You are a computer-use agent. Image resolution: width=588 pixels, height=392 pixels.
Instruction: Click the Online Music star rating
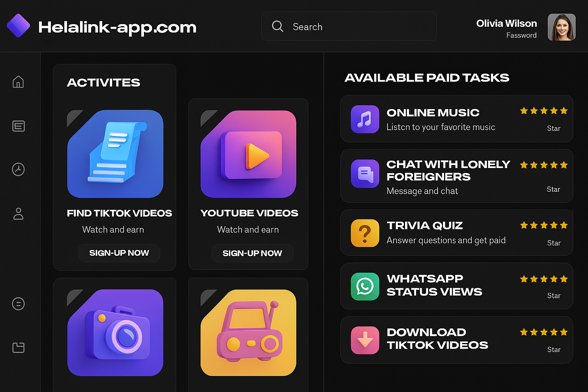pyautogui.click(x=544, y=111)
